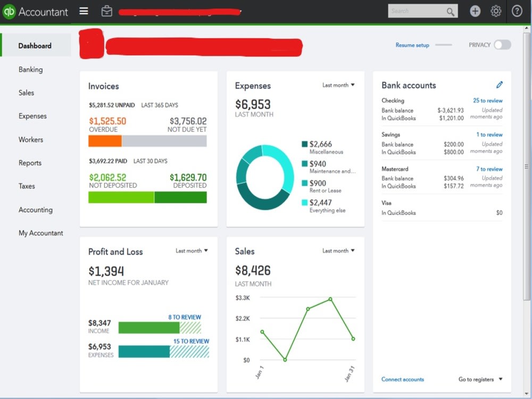Click the QuickBooks Accountant logo

click(x=35, y=12)
